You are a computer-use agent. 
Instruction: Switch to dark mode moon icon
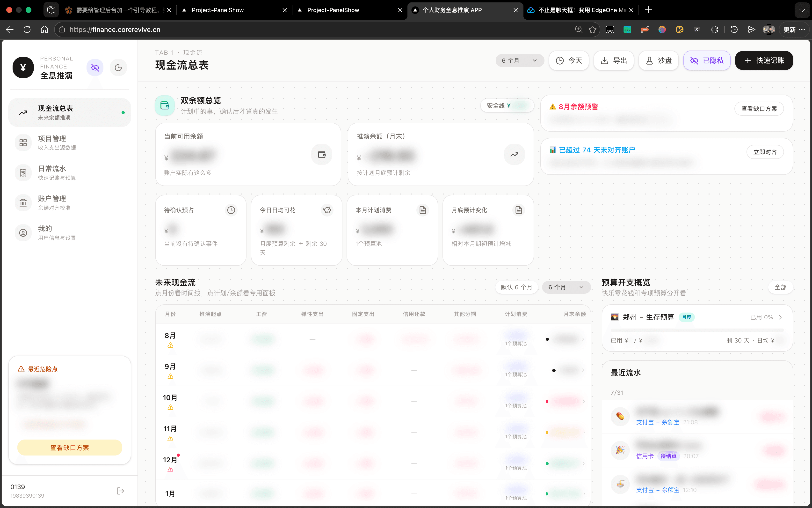click(x=118, y=67)
